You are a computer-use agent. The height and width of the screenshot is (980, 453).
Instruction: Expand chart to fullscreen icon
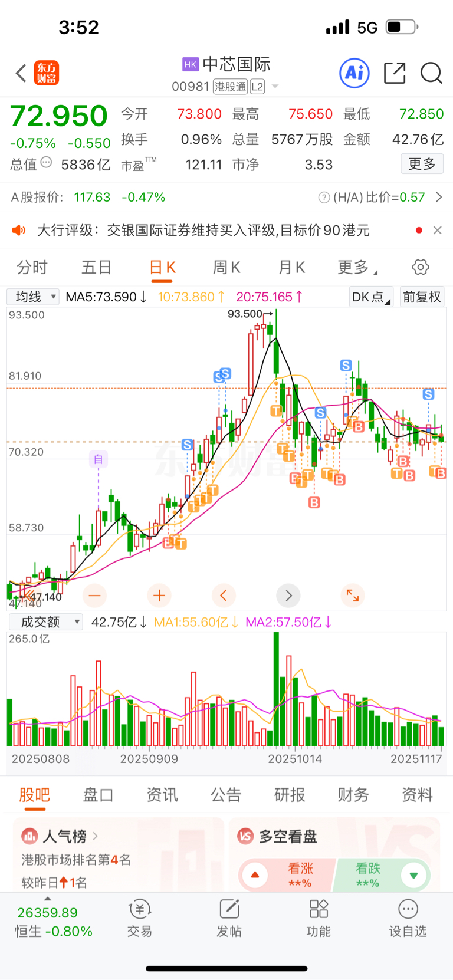[x=353, y=596]
